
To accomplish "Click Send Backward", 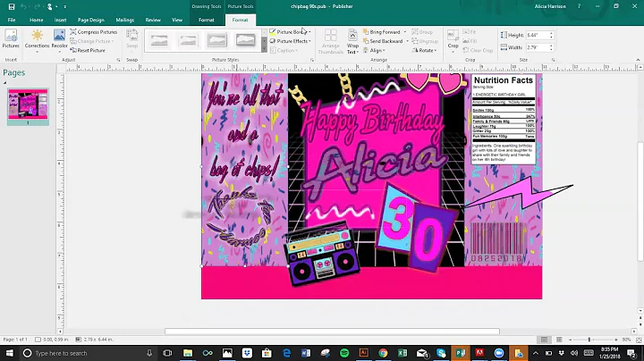I will pos(383,41).
